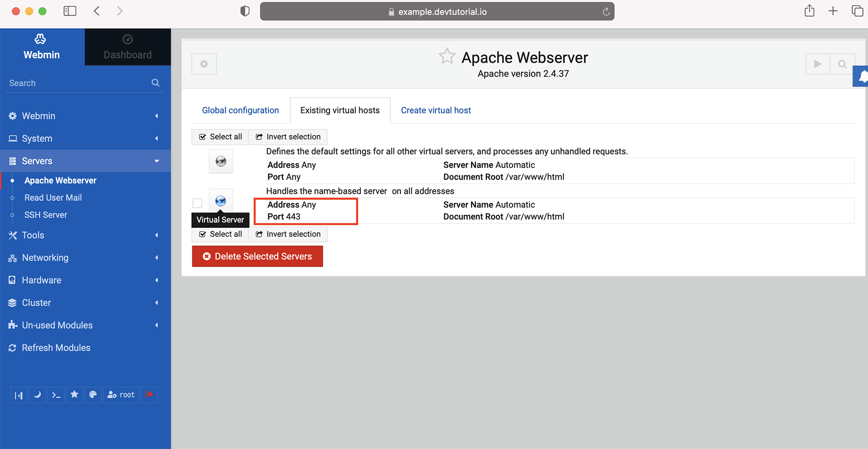The image size is (868, 449).
Task: Check the port 443 virtual server checkbox
Action: tap(197, 203)
